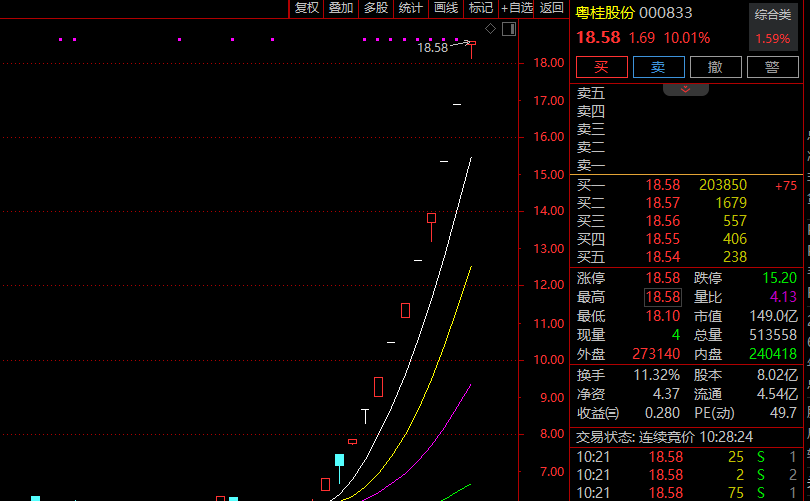Select the 买一 bid price 18.58
Screen dimensions: 810x501
pos(662,185)
